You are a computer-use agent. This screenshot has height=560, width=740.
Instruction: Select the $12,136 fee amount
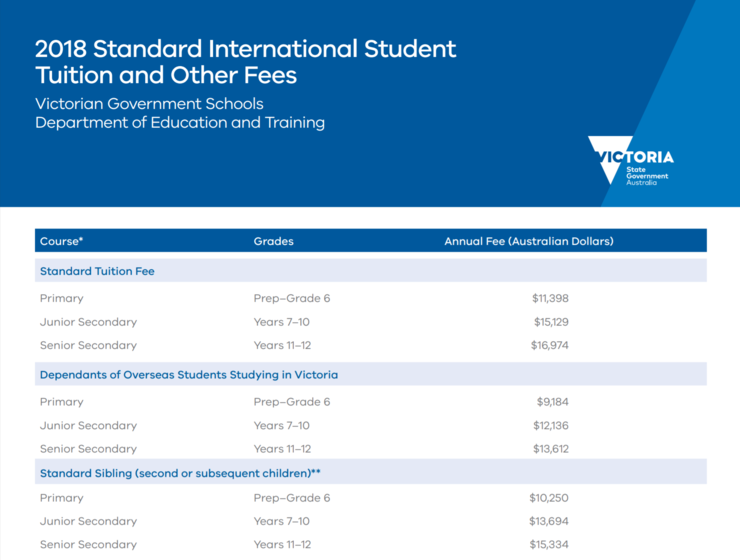(550, 425)
